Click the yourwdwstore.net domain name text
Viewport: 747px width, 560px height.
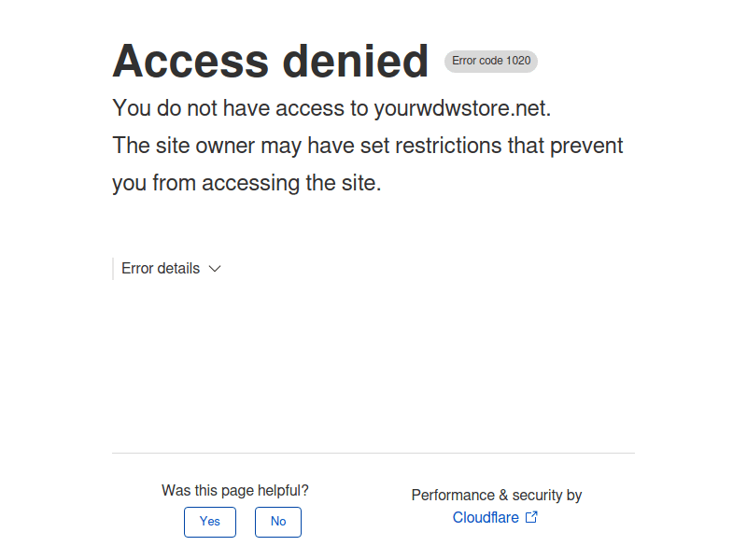pyautogui.click(x=461, y=108)
